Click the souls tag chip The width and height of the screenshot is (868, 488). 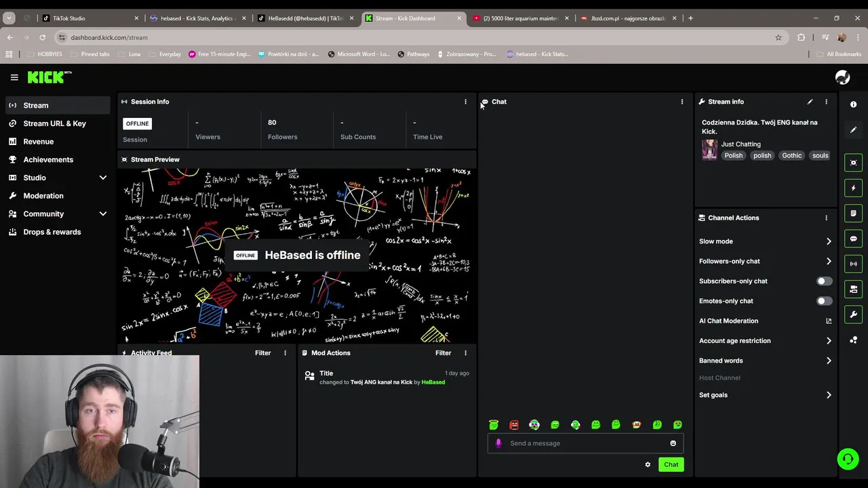[x=820, y=155]
